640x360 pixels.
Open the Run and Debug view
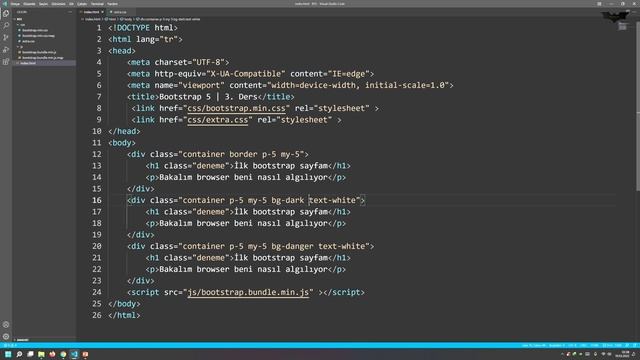click(6, 50)
